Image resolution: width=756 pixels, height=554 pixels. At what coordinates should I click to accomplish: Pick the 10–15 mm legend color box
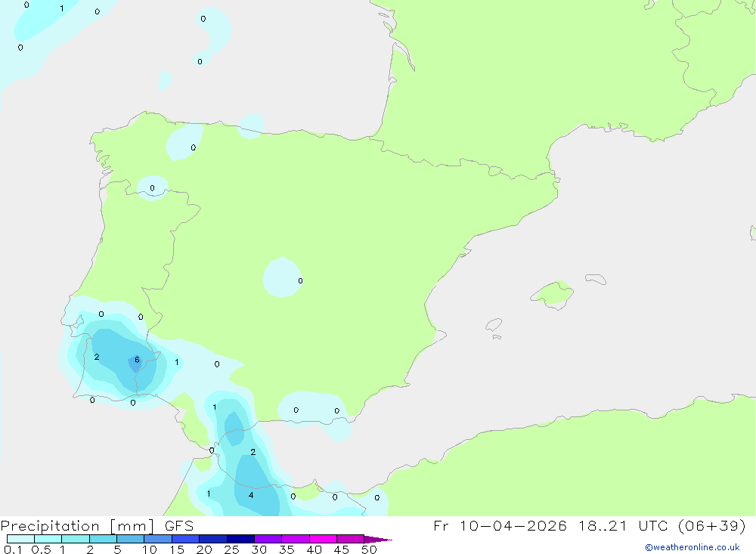pos(158,539)
